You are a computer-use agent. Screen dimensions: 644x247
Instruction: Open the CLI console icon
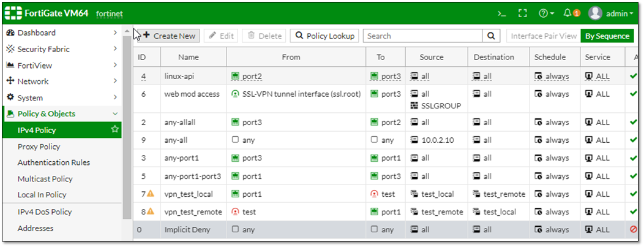point(502,13)
